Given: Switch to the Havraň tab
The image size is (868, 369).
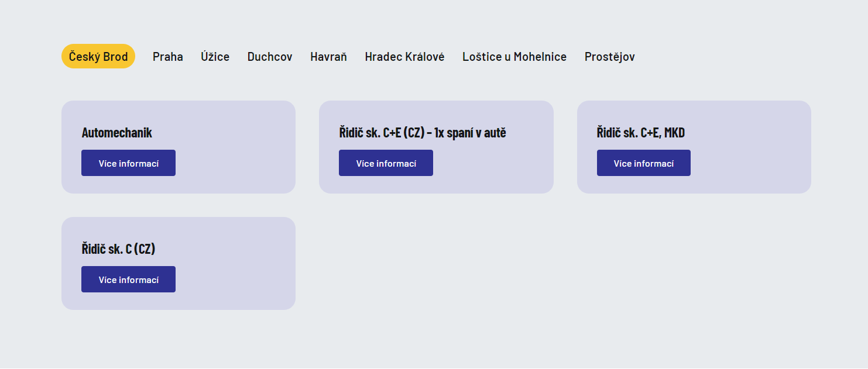Looking at the screenshot, I should [328, 57].
